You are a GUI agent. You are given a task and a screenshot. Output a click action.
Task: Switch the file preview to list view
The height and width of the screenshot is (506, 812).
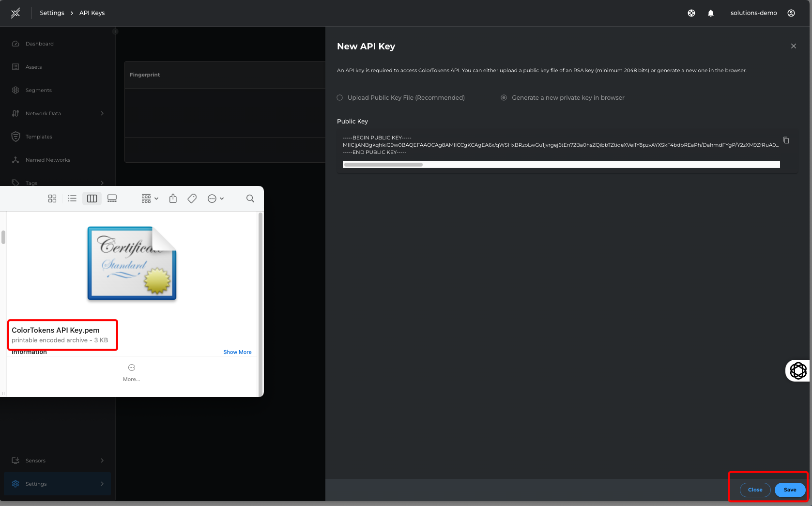point(72,199)
